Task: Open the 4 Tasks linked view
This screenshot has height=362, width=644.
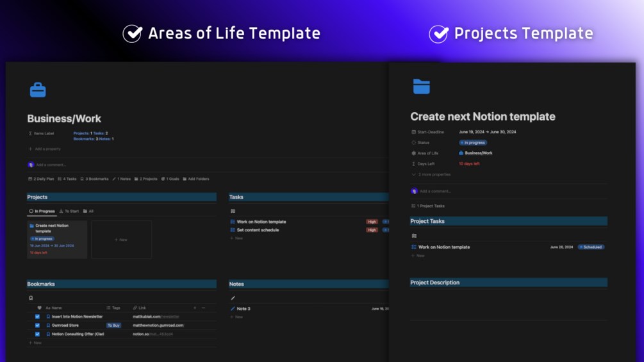Action: pos(67,179)
